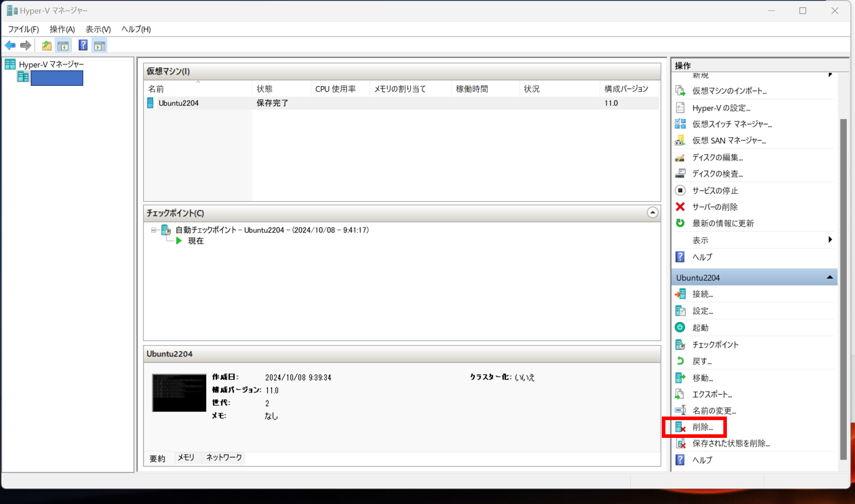This screenshot has height=504, width=855.
Task: Open the ヘルプ(H) menu
Action: (x=136, y=29)
